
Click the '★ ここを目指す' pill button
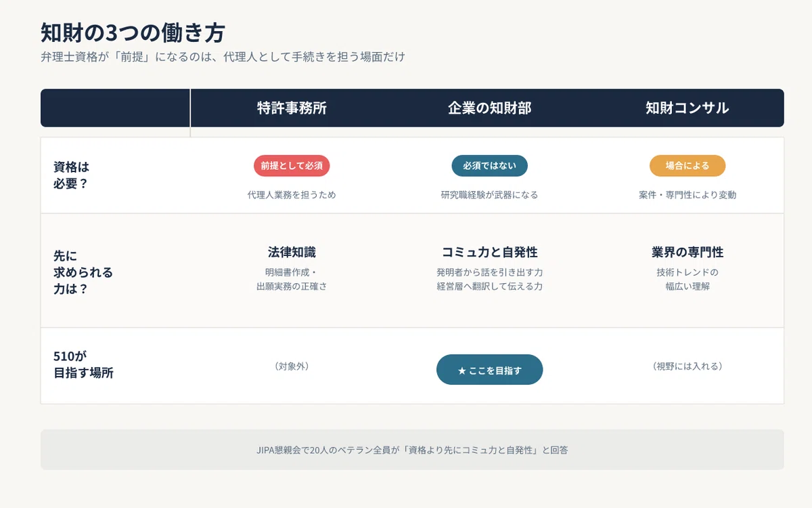coord(489,370)
